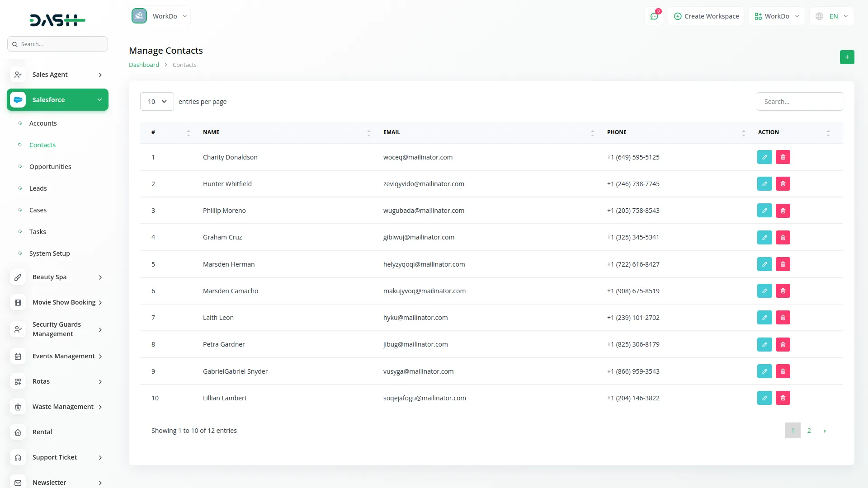The image size is (868, 488).
Task: Click the globe language icon
Action: (819, 16)
